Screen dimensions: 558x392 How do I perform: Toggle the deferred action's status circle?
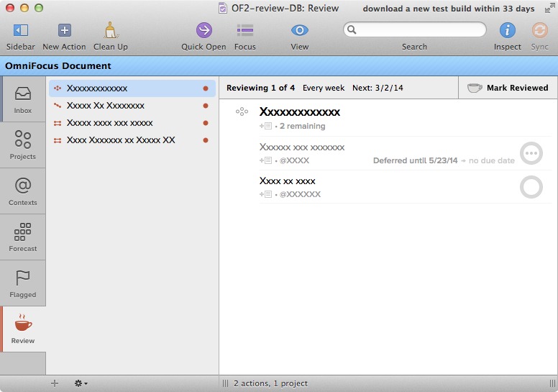pos(531,153)
